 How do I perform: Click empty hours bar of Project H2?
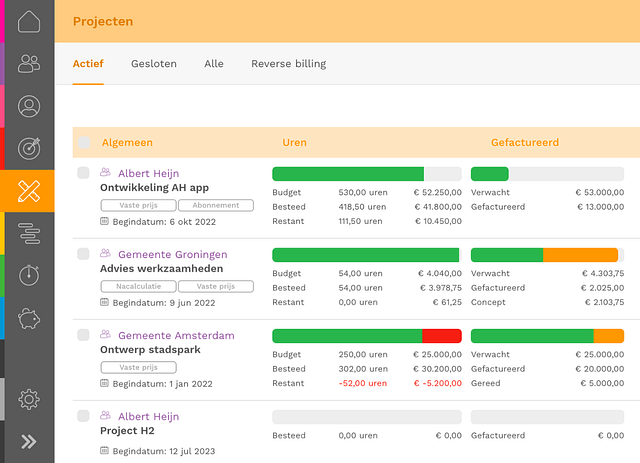point(367,417)
